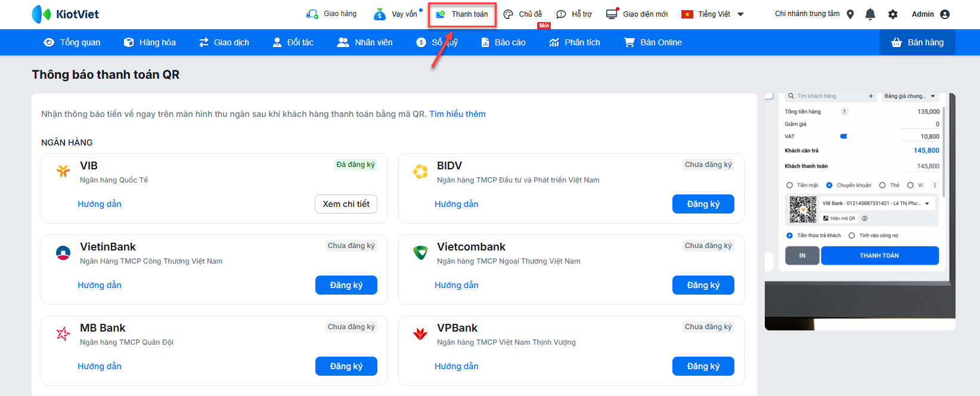Click the KiotViet logo
The height and width of the screenshot is (396, 980).
pyautogui.click(x=66, y=14)
